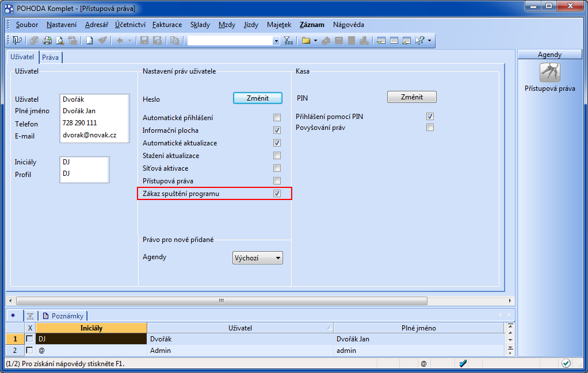Tick the Přístupová práva checkbox

277,181
